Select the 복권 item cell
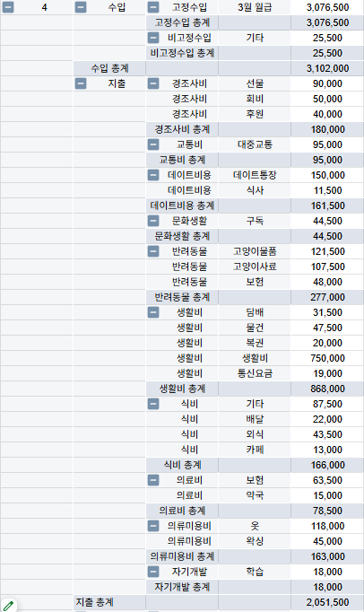The image size is (364, 612). coord(255,343)
